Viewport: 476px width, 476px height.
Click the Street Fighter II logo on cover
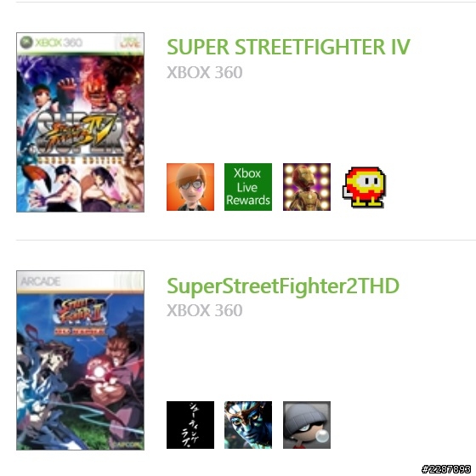[x=80, y=315]
